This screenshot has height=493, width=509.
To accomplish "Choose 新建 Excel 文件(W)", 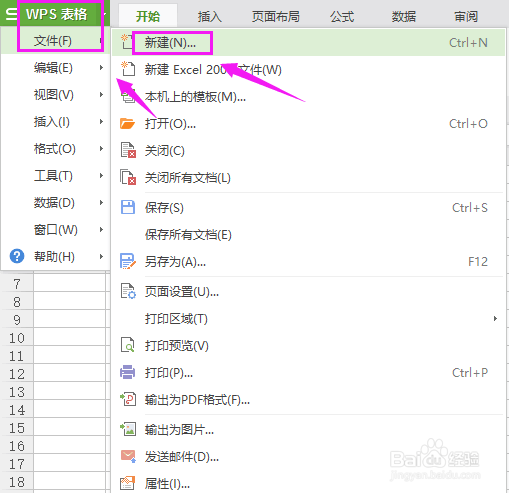I will coord(308,69).
